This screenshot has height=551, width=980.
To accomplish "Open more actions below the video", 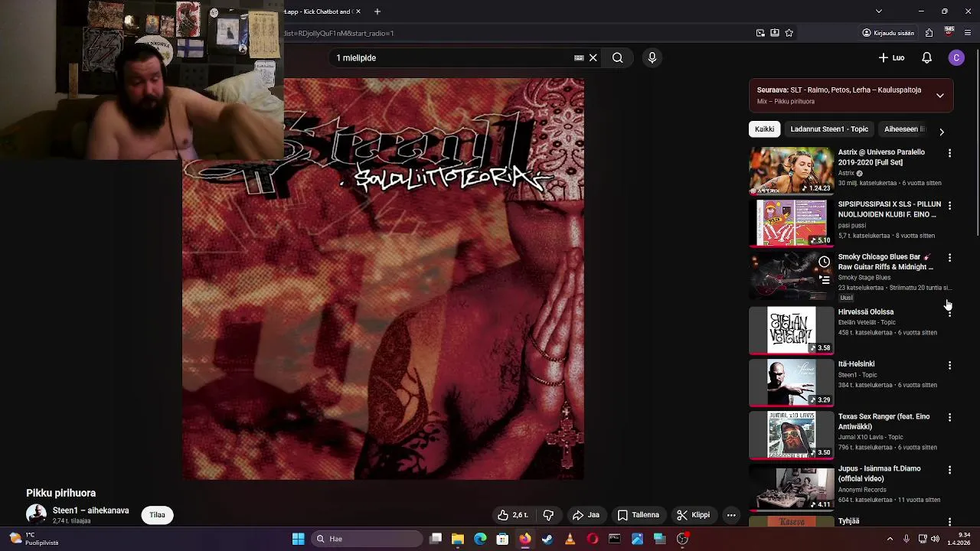I will (731, 515).
